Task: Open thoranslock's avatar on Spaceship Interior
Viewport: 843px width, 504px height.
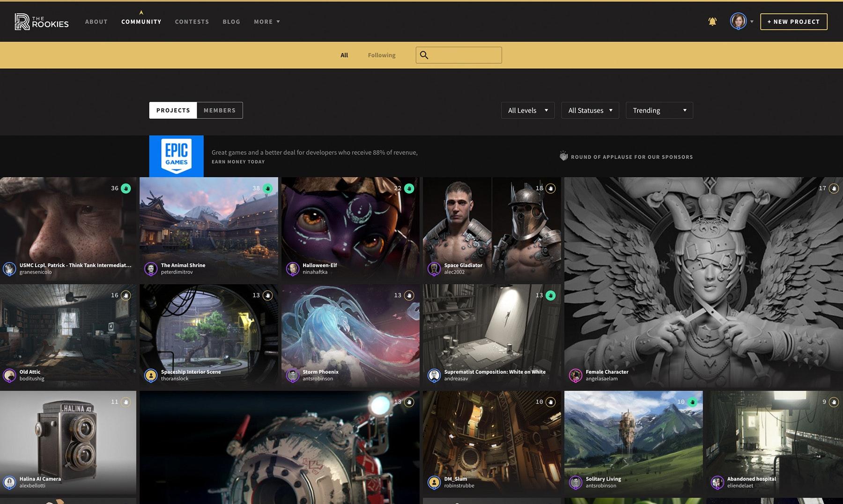Action: [151, 375]
